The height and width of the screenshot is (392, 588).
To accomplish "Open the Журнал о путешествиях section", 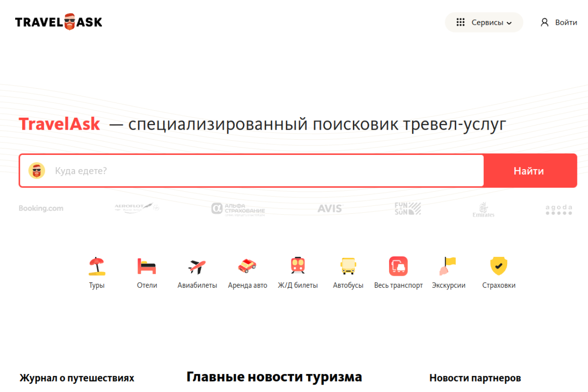I will tap(77, 378).
